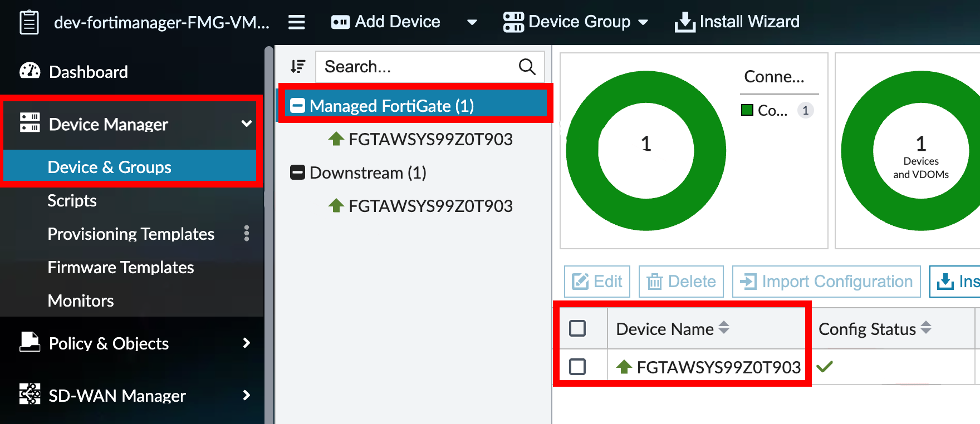Tick the select-all checkbox in table header
Viewport: 980px width, 424px height.
[x=577, y=328]
